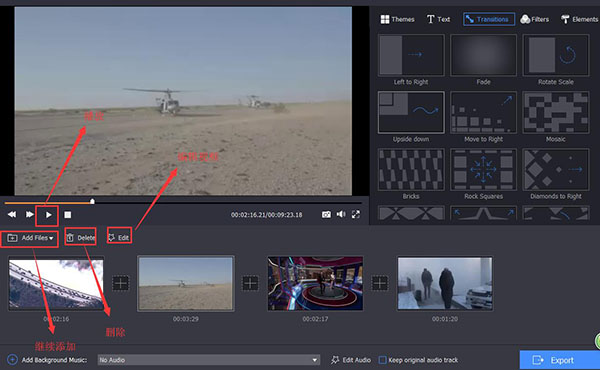The height and width of the screenshot is (370, 600).
Task: Toggle Keep original audio track checkbox
Action: (382, 360)
